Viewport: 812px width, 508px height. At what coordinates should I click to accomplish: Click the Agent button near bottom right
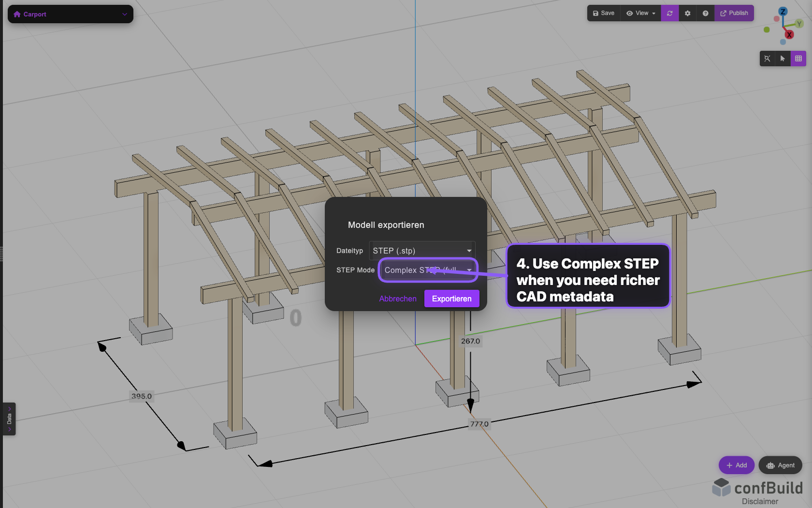pyautogui.click(x=780, y=465)
